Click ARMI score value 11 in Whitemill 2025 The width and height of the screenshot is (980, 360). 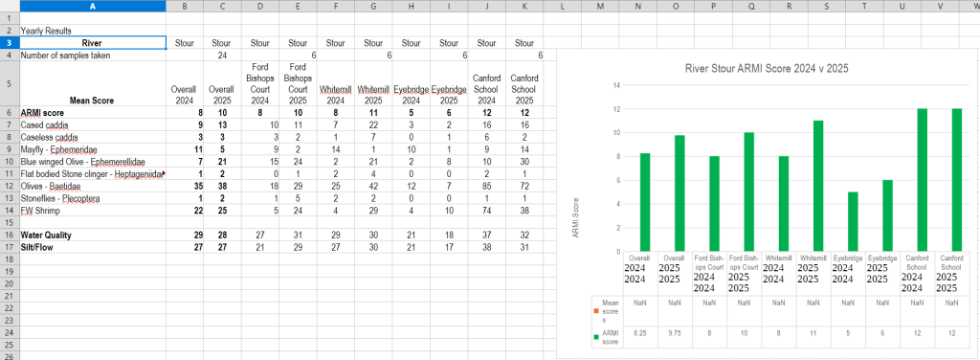pyautogui.click(x=373, y=113)
